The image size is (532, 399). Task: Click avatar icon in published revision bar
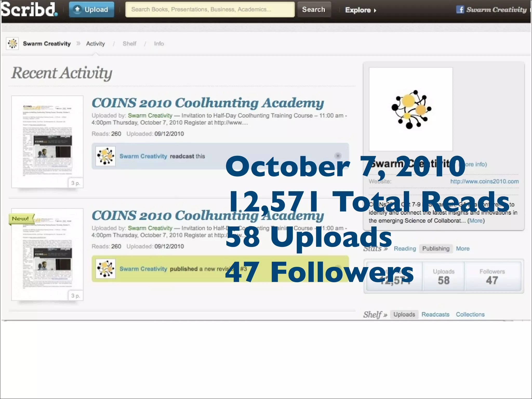pyautogui.click(x=105, y=269)
